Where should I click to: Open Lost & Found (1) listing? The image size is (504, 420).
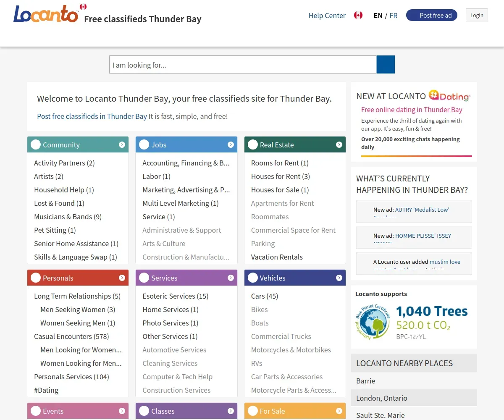59,203
